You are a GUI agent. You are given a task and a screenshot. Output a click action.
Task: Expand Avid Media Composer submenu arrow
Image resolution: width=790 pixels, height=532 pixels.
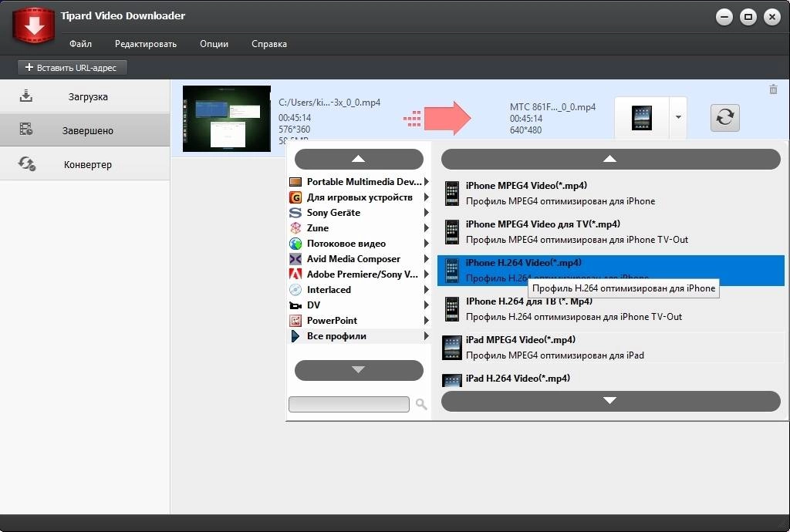(x=426, y=259)
